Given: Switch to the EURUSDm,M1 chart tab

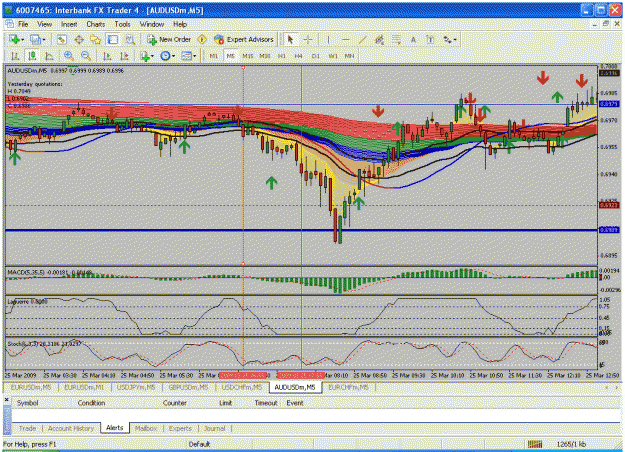Looking at the screenshot, I should pos(84,387).
